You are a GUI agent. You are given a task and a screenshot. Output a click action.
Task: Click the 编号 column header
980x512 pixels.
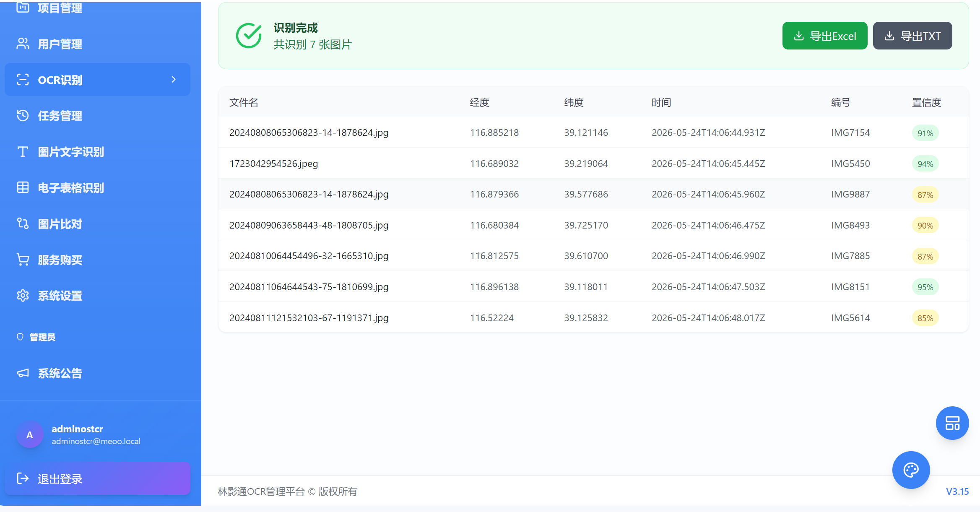pos(841,102)
